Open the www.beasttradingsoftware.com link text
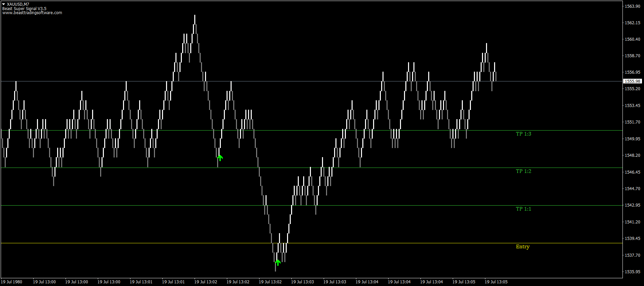Image resolution: width=644 pixels, height=286 pixels. 32,13
